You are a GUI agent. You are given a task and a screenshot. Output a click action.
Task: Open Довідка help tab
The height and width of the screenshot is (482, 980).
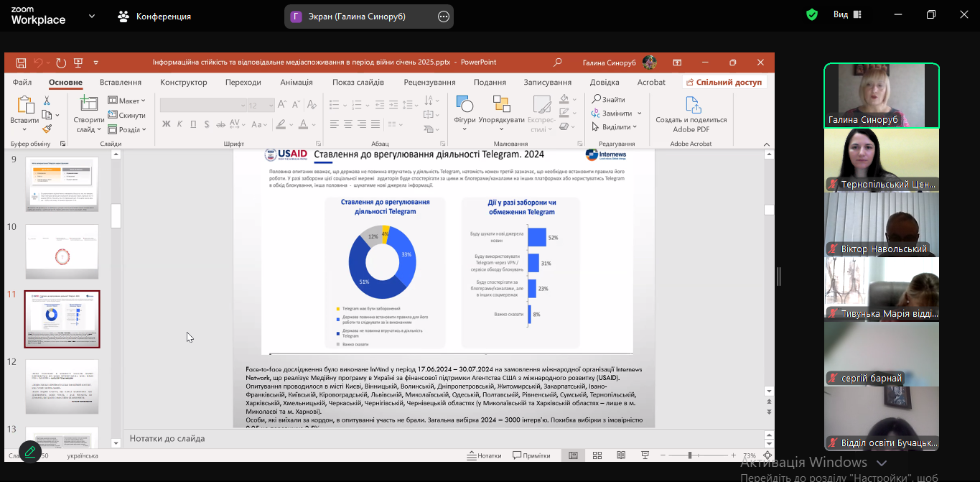coord(605,82)
